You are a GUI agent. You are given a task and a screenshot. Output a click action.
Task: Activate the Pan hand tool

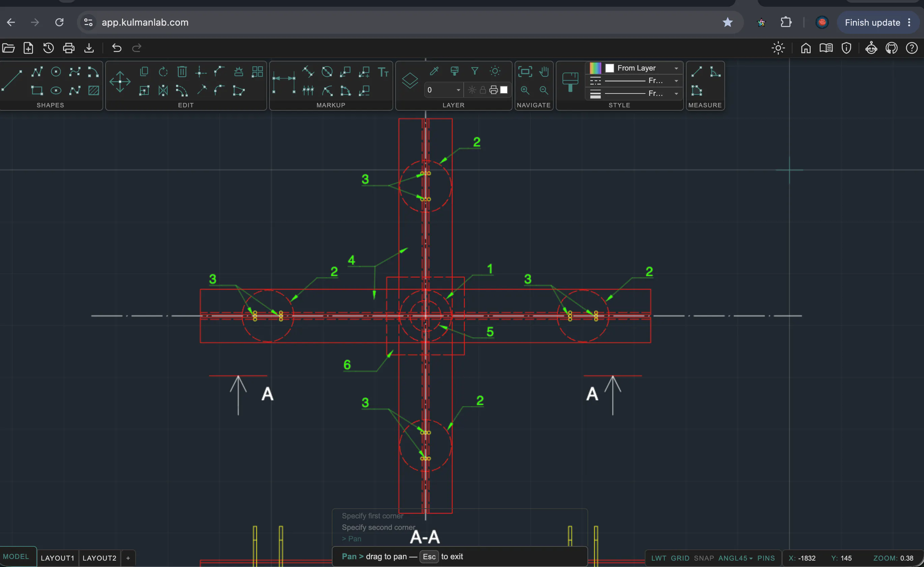tap(544, 71)
